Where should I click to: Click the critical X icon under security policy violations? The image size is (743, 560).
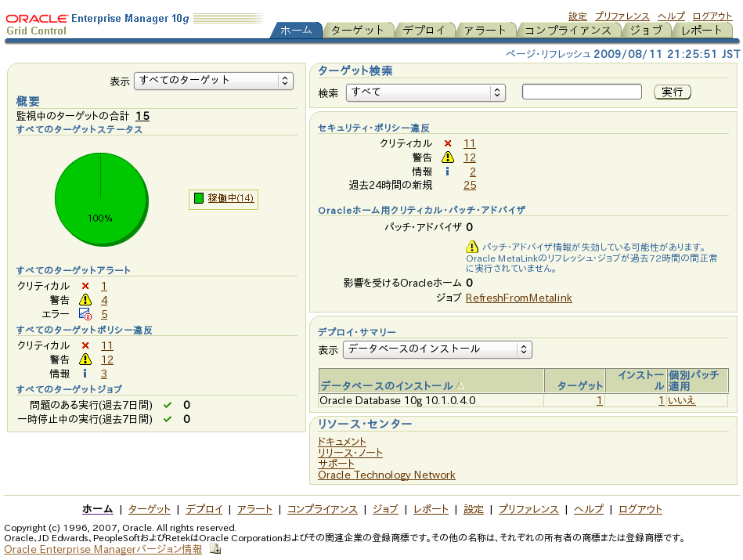[448, 143]
